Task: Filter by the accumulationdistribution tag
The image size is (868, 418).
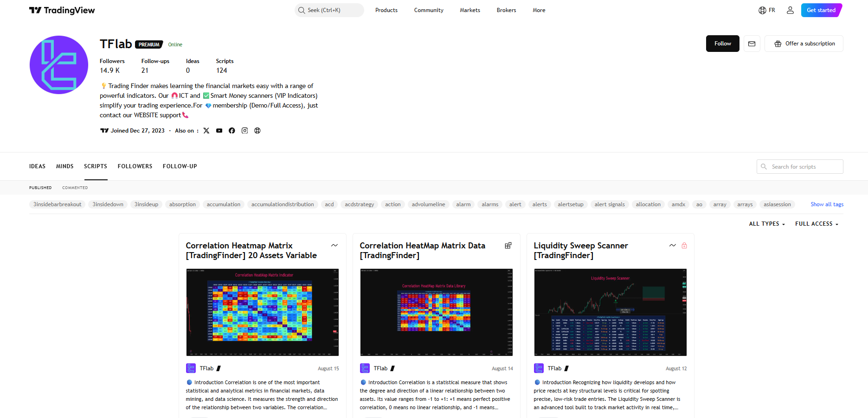Action: [x=283, y=204]
